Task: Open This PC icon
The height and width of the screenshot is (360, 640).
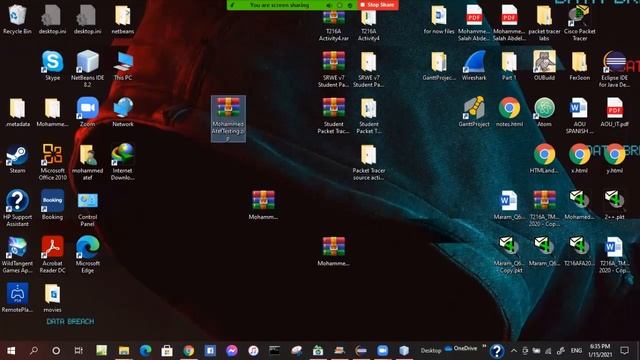Action: tap(123, 65)
